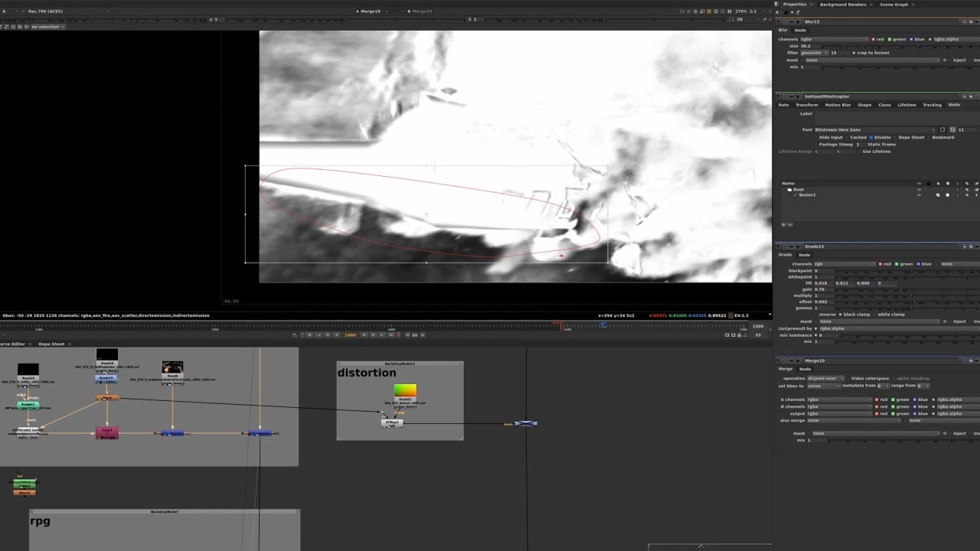Select the green Relight1 node
This screenshot has height=551, width=980.
click(29, 405)
